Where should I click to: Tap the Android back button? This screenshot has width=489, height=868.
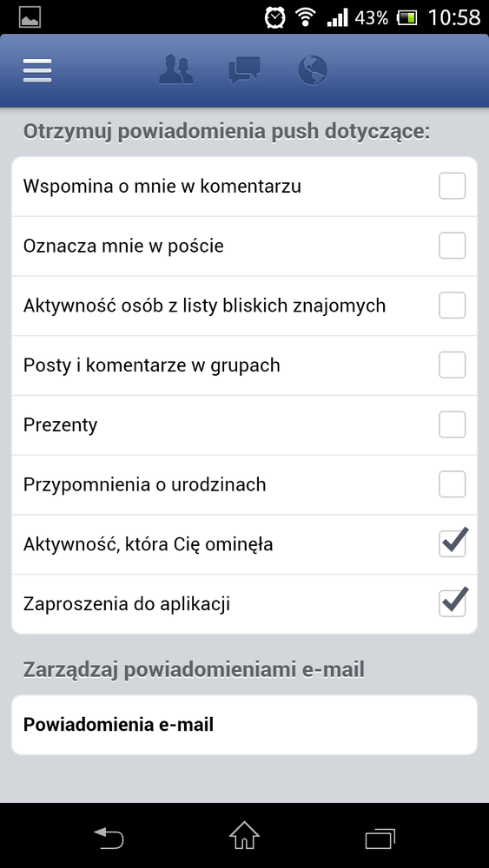tap(109, 835)
